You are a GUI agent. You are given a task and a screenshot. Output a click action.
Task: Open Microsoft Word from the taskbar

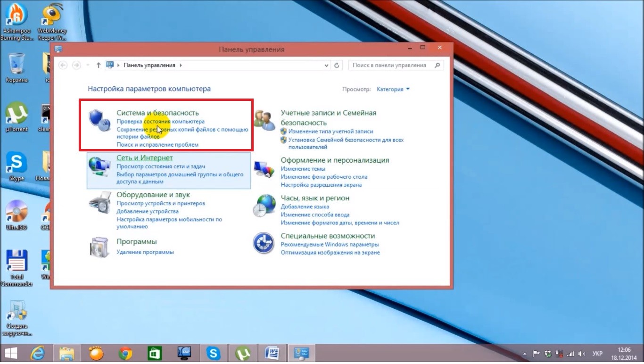[272, 353]
